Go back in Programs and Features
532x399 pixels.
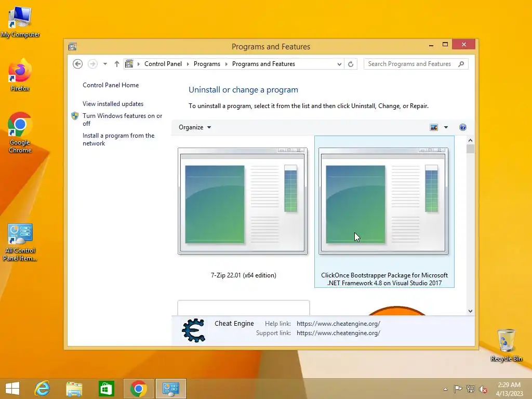78,64
